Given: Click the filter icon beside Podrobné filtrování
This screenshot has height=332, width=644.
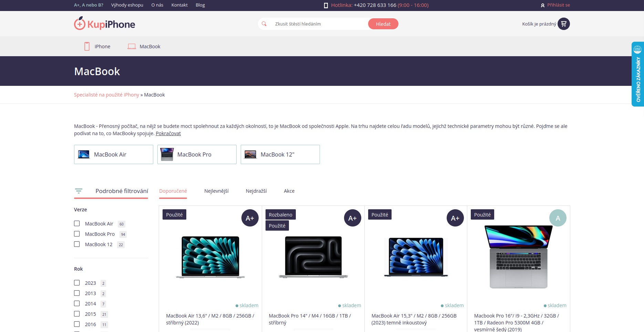Looking at the screenshot, I should point(79,191).
